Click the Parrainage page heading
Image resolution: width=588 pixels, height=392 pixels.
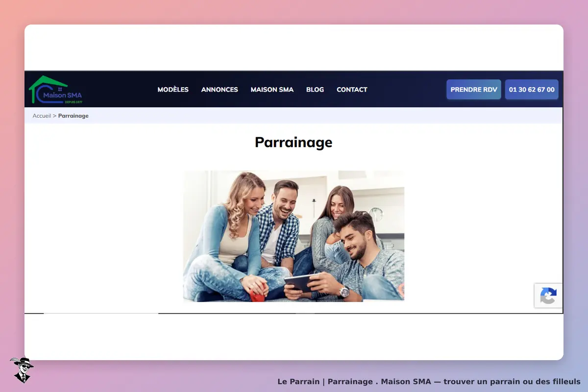(x=294, y=142)
